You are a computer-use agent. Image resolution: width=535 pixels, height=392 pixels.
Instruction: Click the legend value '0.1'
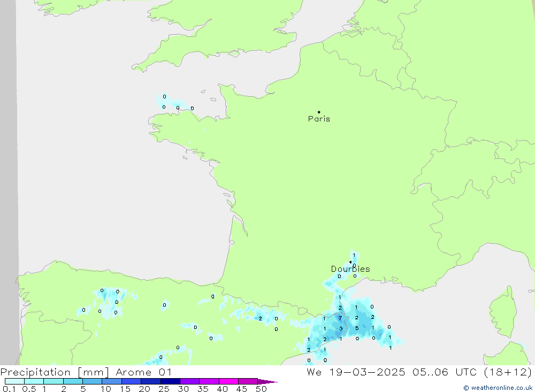click(9, 389)
